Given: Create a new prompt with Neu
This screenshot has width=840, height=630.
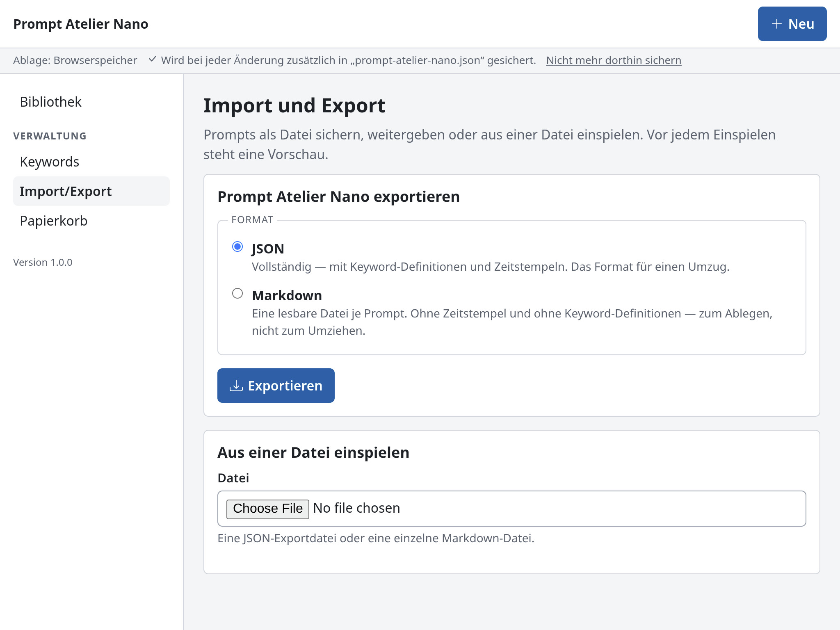Looking at the screenshot, I should [x=792, y=24].
